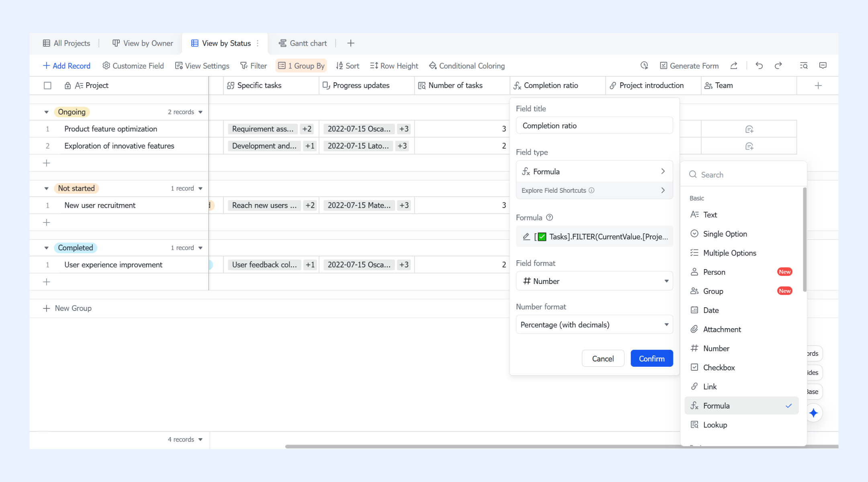The width and height of the screenshot is (868, 482).
Task: Add record under Ongoing group
Action: click(47, 163)
